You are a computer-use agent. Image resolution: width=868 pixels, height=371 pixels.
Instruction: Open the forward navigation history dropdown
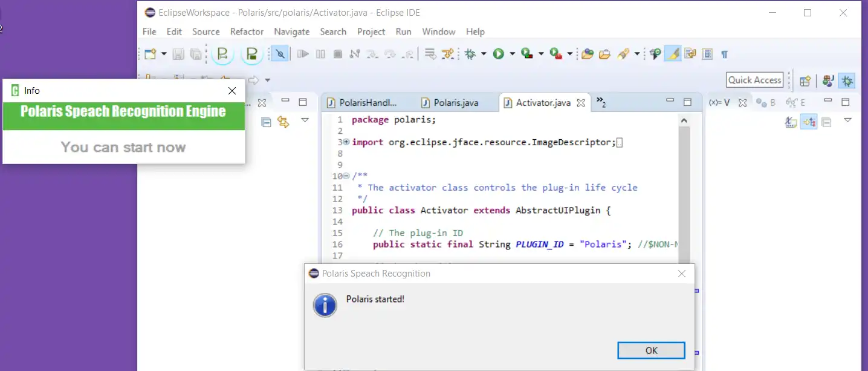[267, 80]
